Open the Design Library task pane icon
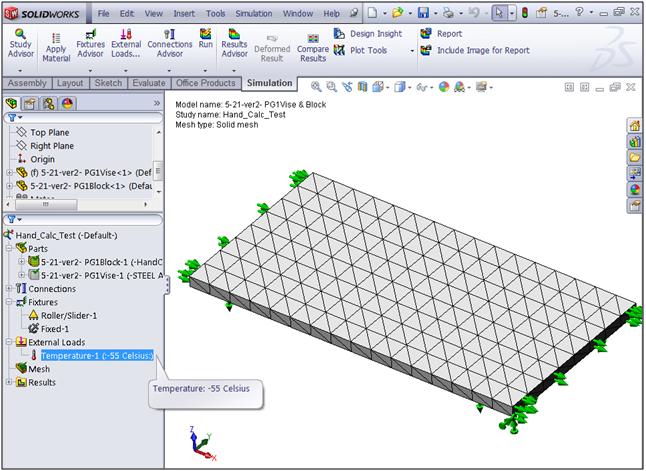646x471 pixels. [x=634, y=142]
